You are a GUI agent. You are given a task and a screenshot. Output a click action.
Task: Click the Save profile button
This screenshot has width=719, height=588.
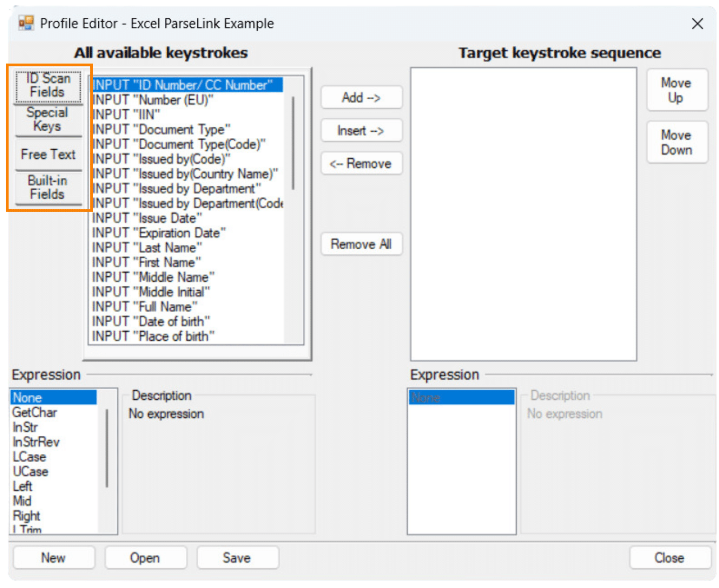237,557
